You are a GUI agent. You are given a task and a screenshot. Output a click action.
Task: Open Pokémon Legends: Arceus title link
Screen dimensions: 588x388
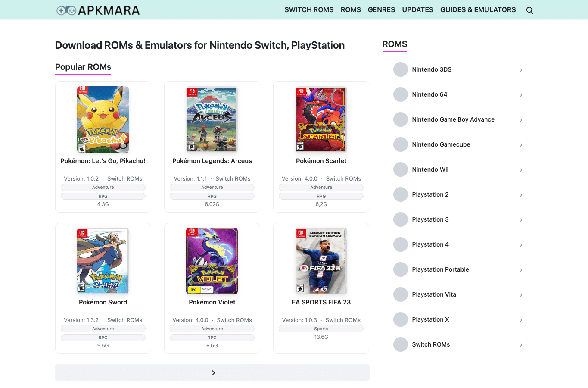(x=212, y=161)
